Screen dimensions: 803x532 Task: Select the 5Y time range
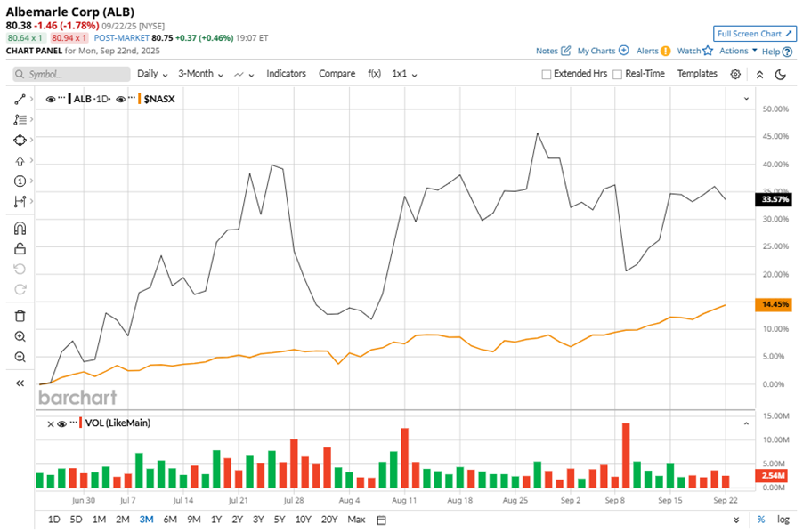coord(280,520)
